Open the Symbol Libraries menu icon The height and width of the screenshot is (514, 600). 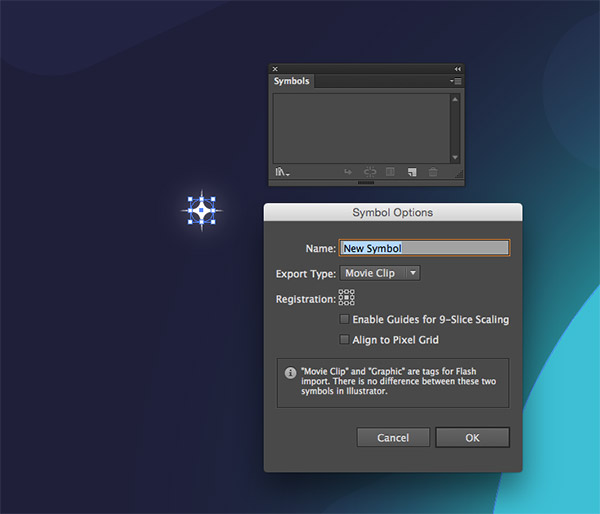282,173
